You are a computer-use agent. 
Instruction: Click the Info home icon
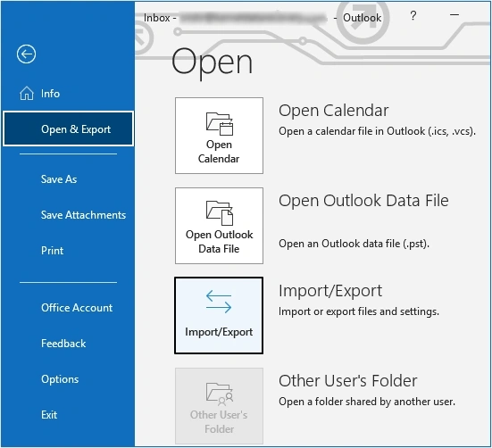[27, 94]
